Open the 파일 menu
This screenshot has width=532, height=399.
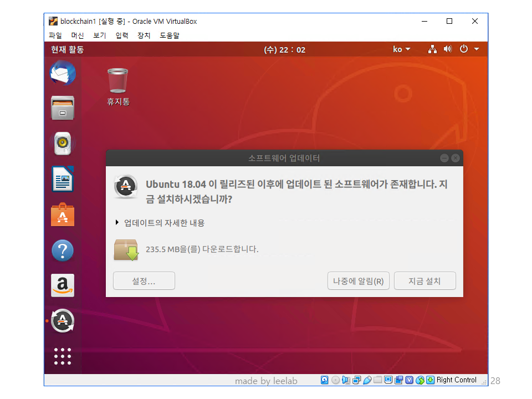point(55,35)
